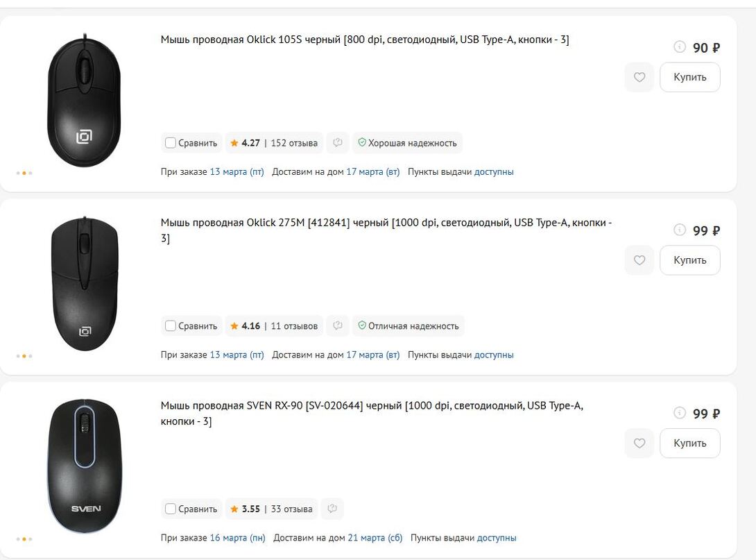Click price info icon beside 90 ₽
Screen dimensions: 756x560
(x=680, y=47)
